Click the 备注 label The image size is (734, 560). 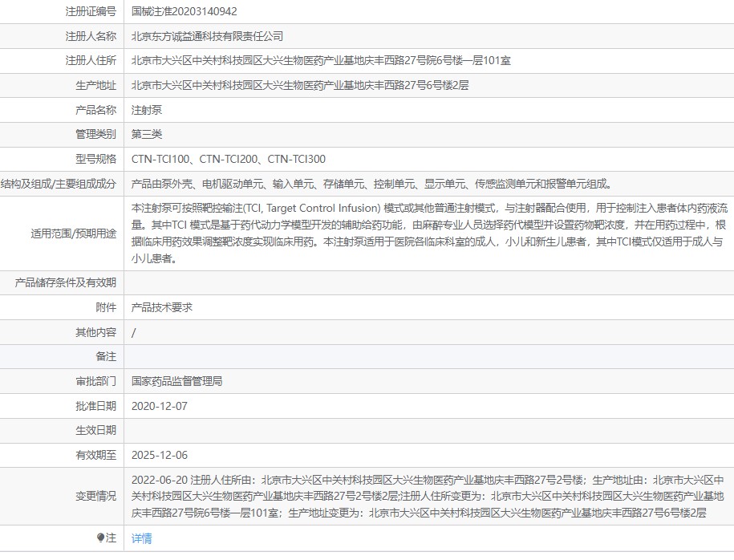coord(106,357)
